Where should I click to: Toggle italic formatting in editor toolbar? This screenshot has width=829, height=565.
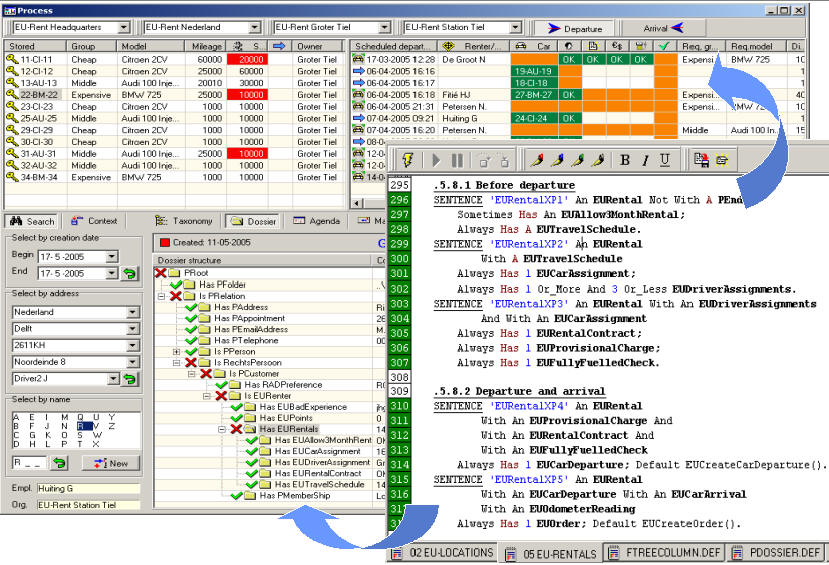(x=645, y=160)
